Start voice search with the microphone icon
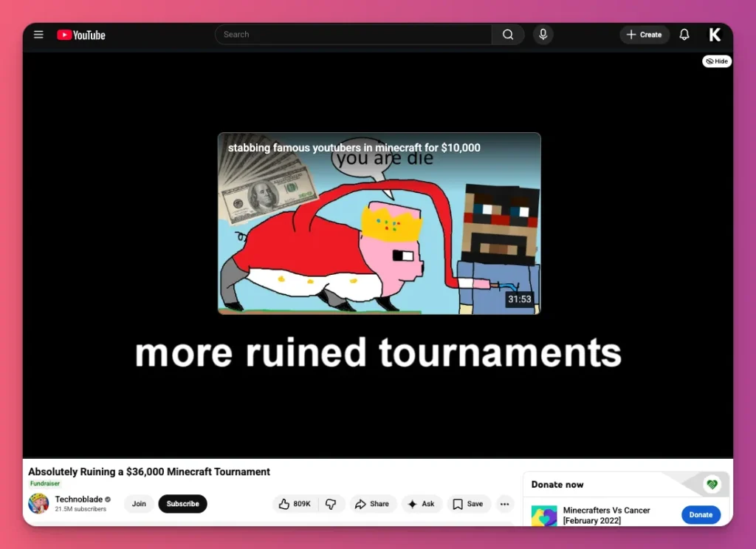 543,34
